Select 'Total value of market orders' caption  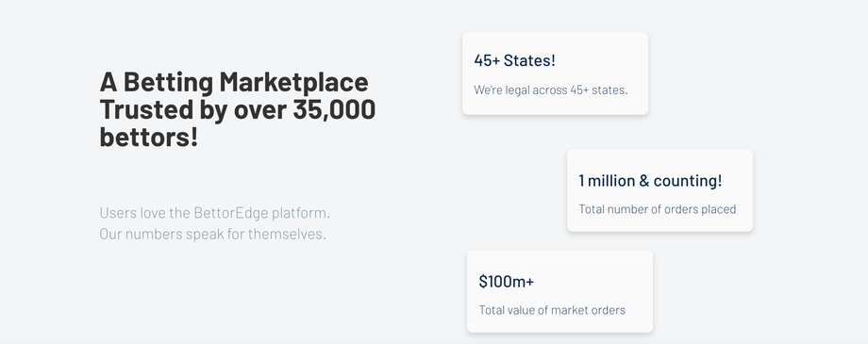pos(552,310)
